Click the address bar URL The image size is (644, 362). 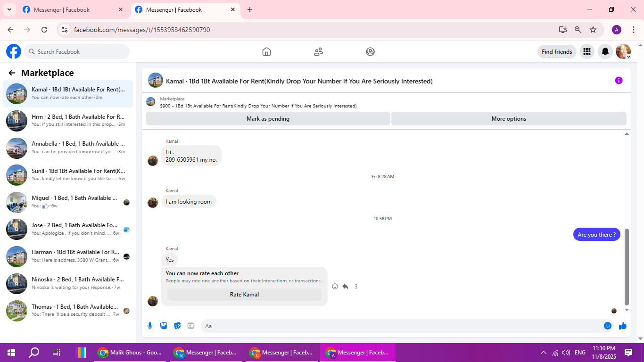[142, 30]
